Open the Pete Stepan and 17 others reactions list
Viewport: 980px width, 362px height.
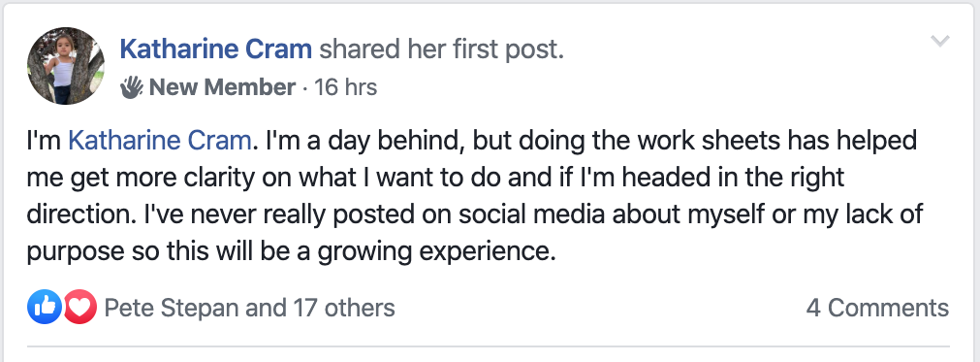pyautogui.click(x=249, y=308)
